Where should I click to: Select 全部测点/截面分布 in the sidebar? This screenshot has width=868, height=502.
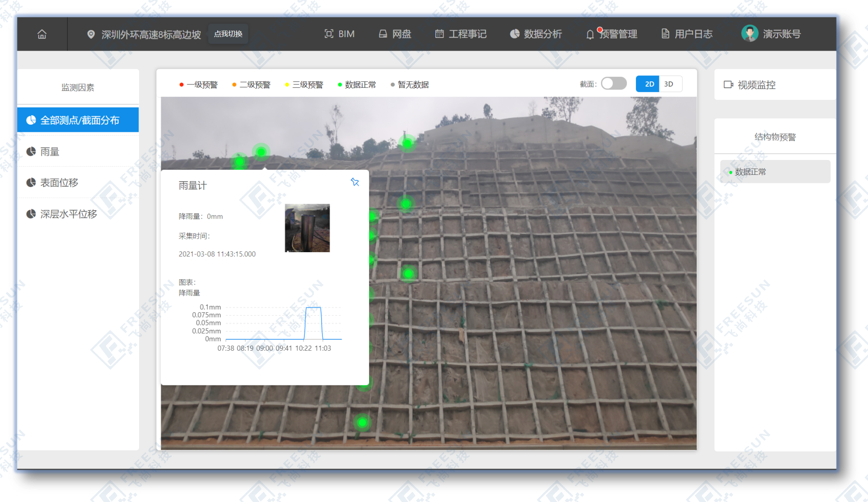(78, 120)
